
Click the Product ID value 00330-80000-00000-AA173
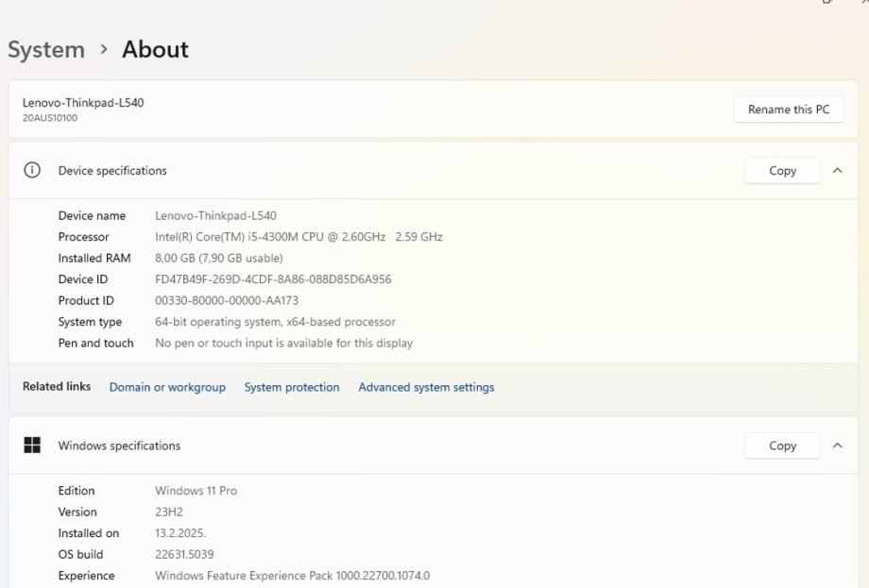(227, 301)
